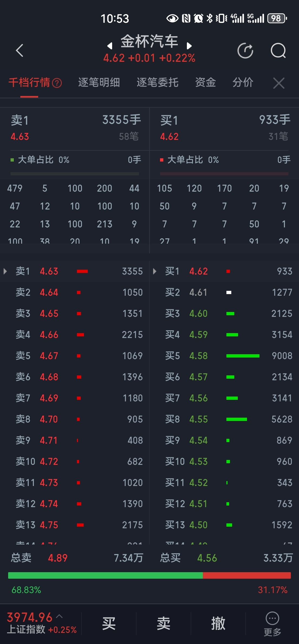299x644 pixels.
Task: Tap 总买 average price 4.56
Action: (207, 558)
